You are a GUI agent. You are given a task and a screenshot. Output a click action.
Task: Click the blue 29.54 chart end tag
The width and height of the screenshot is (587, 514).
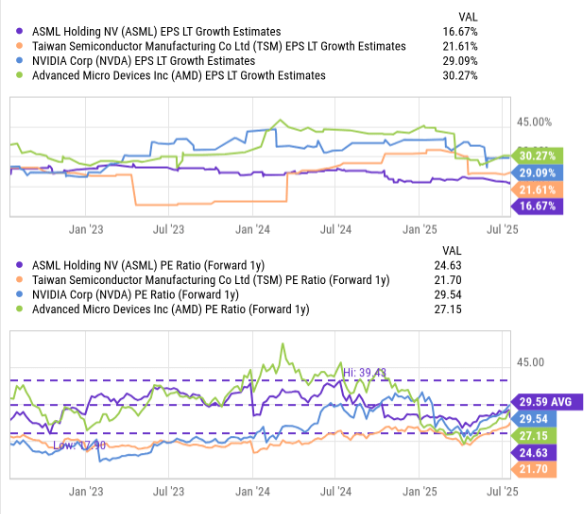[x=533, y=419]
